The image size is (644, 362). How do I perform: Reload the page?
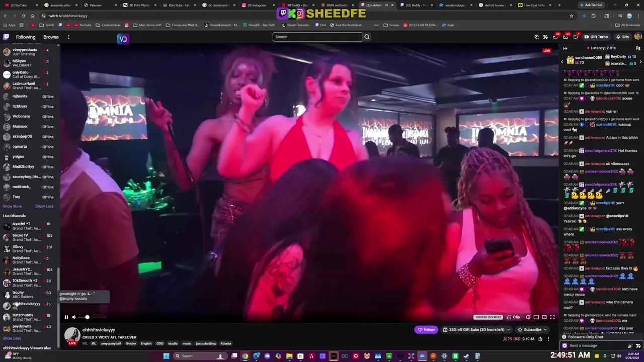pos(23,16)
